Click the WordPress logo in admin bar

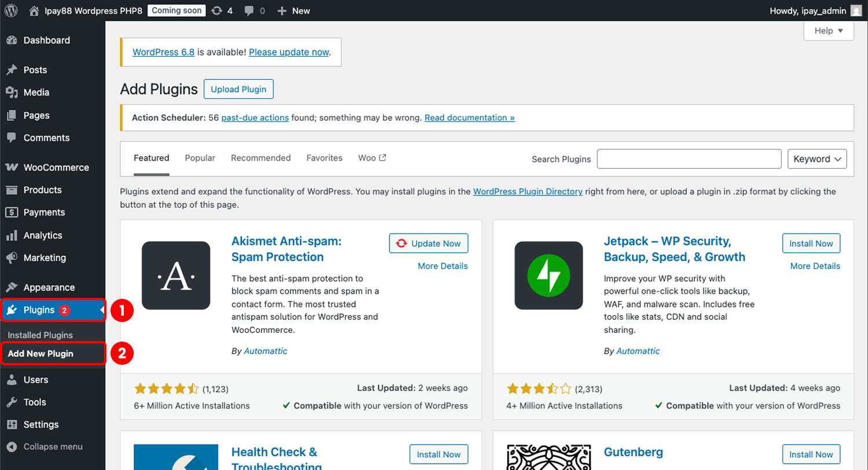(x=11, y=10)
